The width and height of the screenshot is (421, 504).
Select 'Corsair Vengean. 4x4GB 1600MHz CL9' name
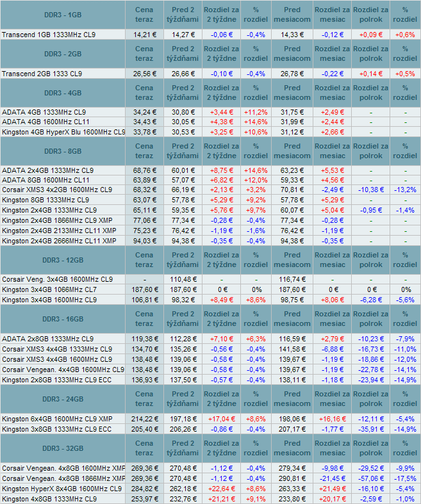click(63, 370)
